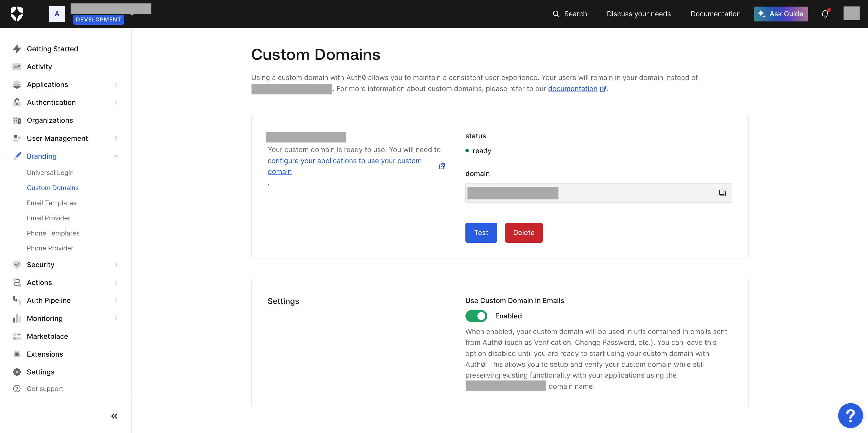
Task: Expand the Monitoring submenu chevron
Action: [116, 318]
